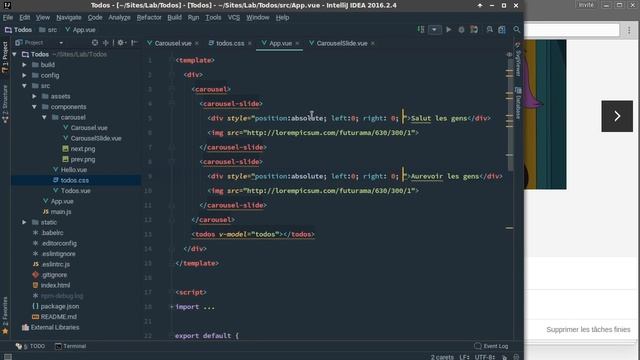Open the VCS menu
This screenshot has width=640, height=360.
click(x=233, y=18)
